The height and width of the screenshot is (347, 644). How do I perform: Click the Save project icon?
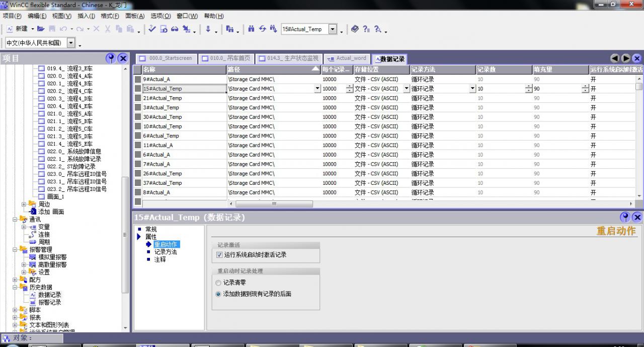52,29
